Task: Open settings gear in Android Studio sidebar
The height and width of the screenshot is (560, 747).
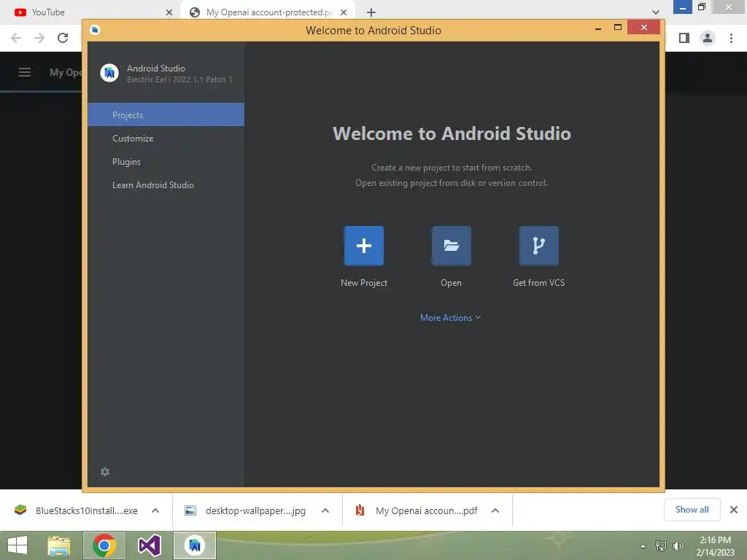Action: pyautogui.click(x=105, y=472)
